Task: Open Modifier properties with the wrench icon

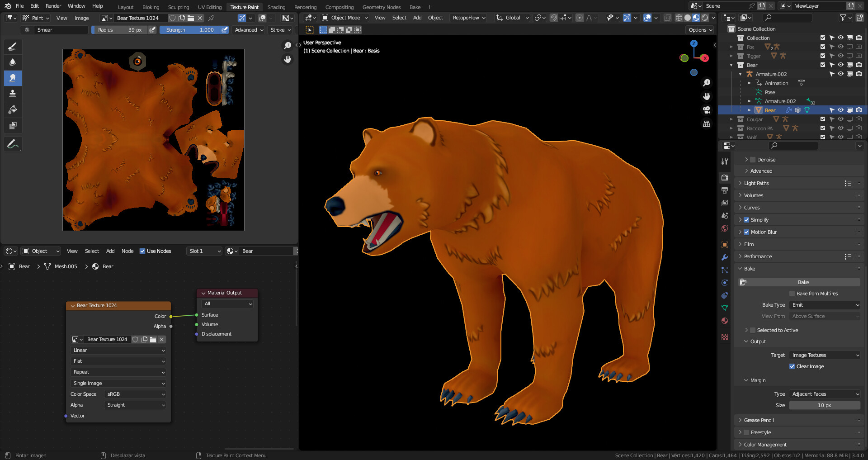Action: click(725, 257)
